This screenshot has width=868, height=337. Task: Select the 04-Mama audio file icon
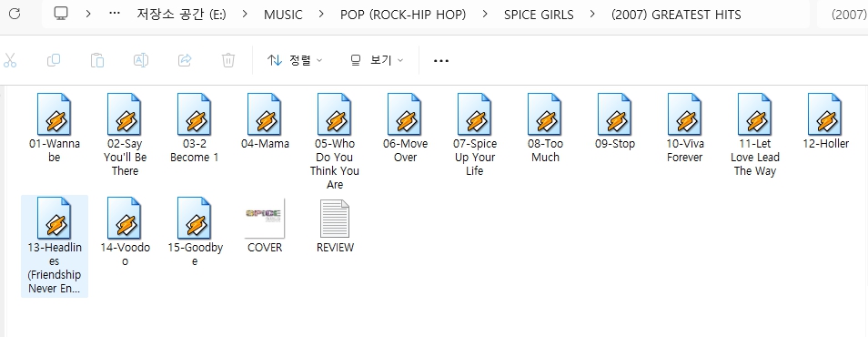tap(265, 114)
